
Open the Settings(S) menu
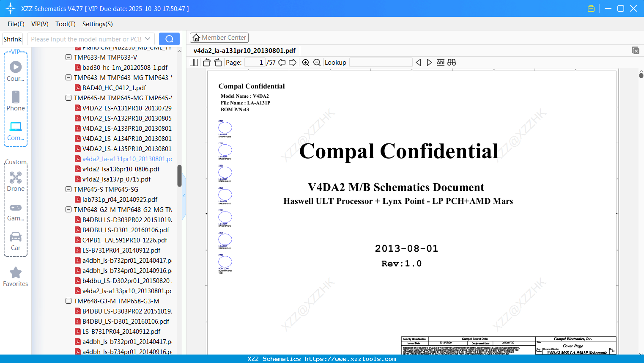[97, 24]
